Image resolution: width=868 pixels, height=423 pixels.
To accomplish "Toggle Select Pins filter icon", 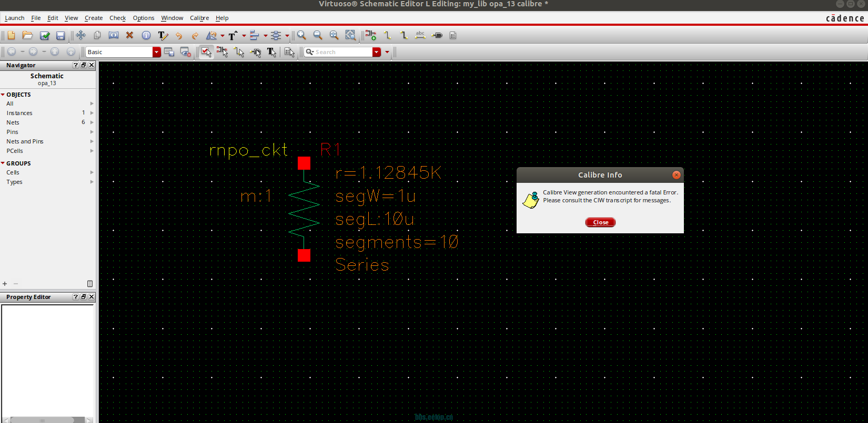I will pyautogui.click(x=256, y=52).
